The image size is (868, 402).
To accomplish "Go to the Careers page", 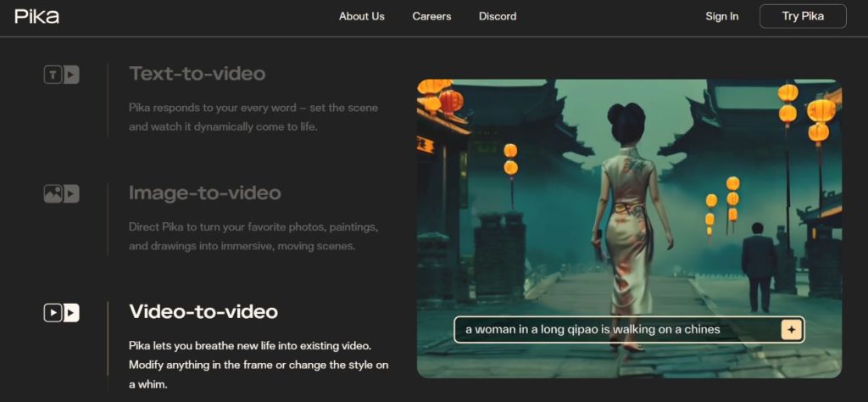I will click(431, 16).
